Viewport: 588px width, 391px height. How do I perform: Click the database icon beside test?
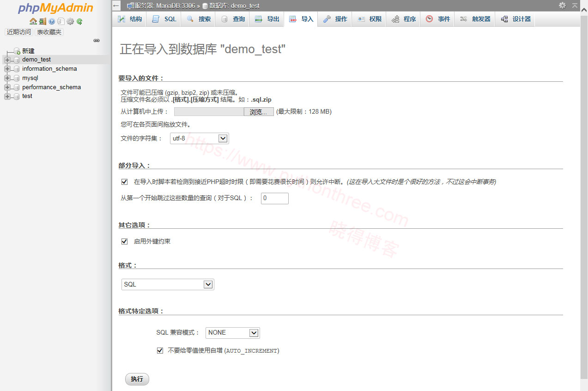tap(17, 96)
